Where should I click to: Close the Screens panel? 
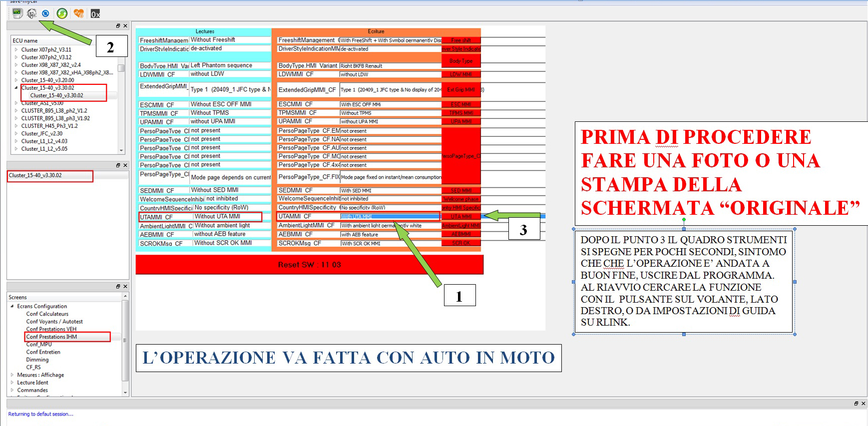(125, 287)
